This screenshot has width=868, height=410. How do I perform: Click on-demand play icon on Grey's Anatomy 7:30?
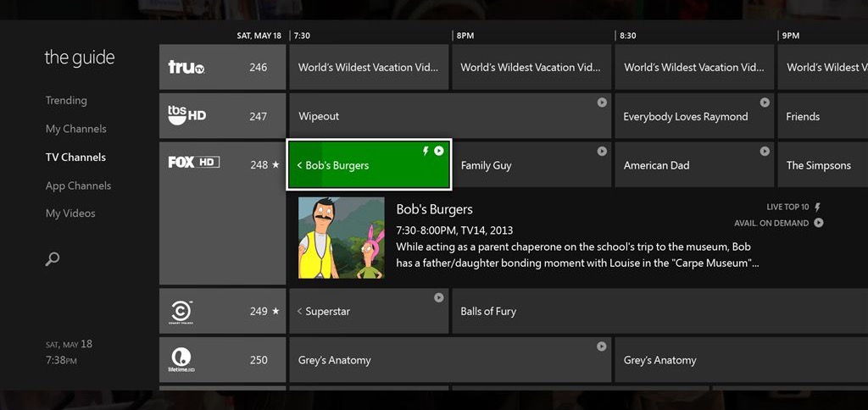click(602, 346)
